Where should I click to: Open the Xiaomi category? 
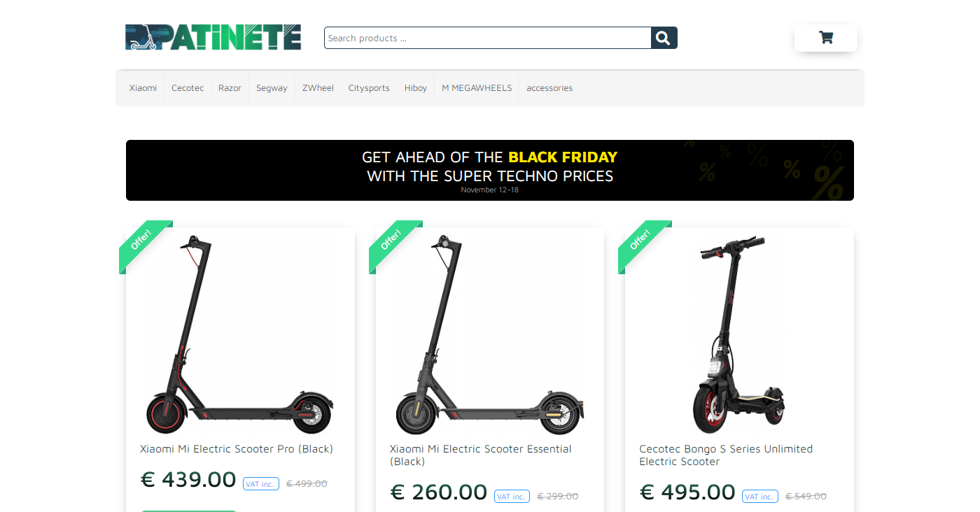[143, 88]
